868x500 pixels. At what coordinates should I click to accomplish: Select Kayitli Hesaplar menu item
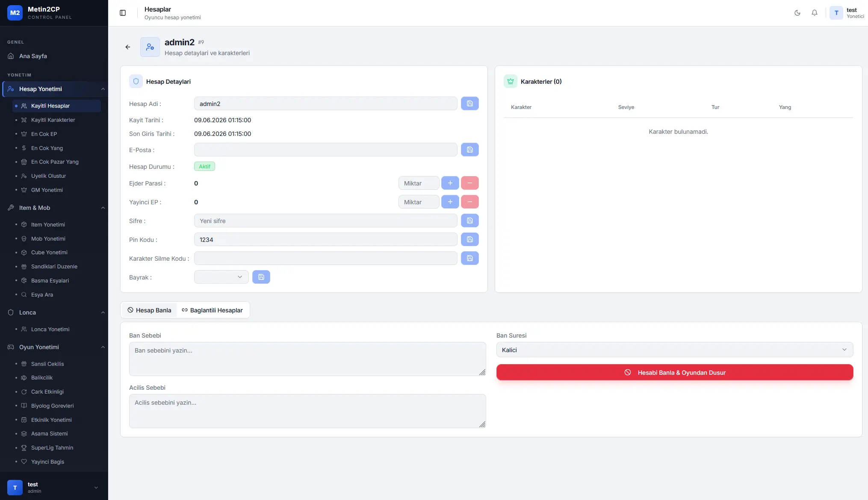tap(56, 106)
